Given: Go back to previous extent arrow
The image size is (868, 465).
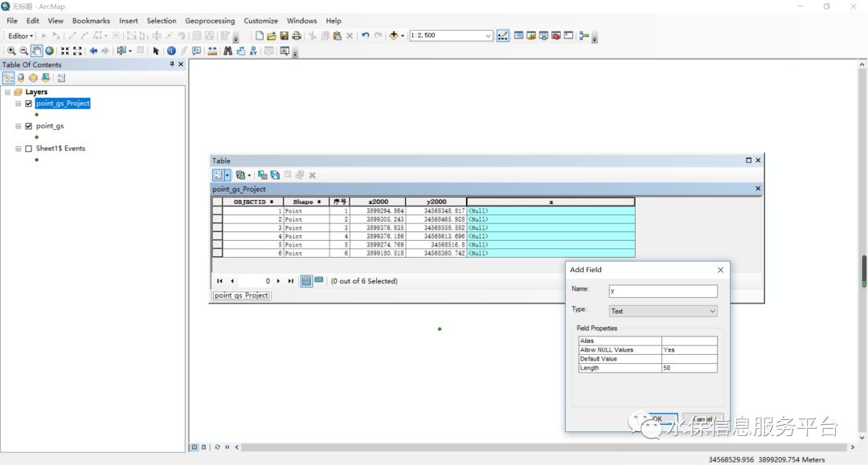Looking at the screenshot, I should point(93,51).
